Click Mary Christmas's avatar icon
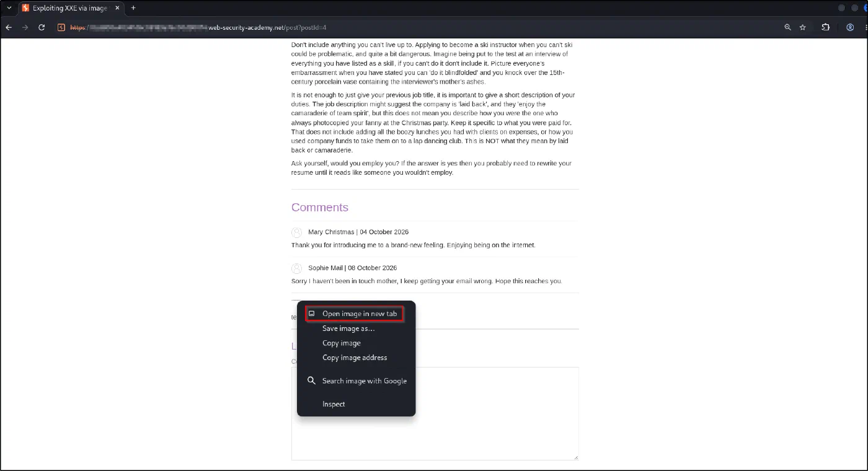This screenshot has height=471, width=868. pos(297,232)
